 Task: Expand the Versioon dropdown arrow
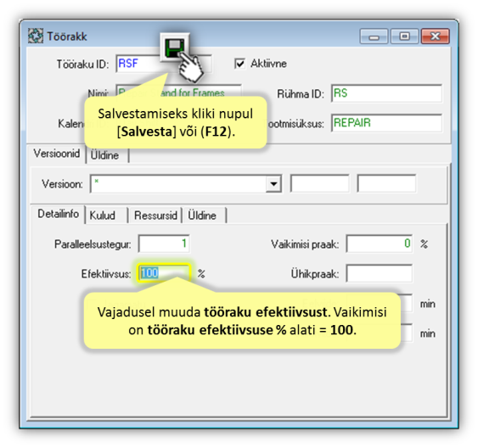pos(273,184)
